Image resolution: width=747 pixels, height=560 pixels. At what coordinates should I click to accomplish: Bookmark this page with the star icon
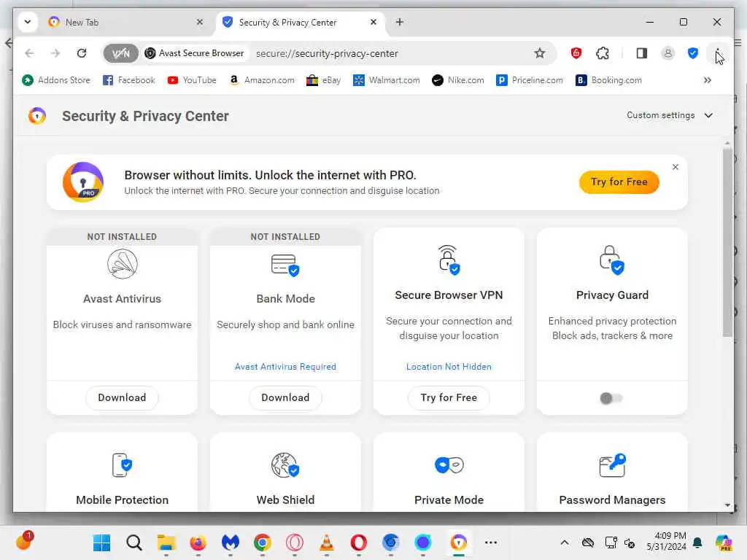(x=540, y=53)
